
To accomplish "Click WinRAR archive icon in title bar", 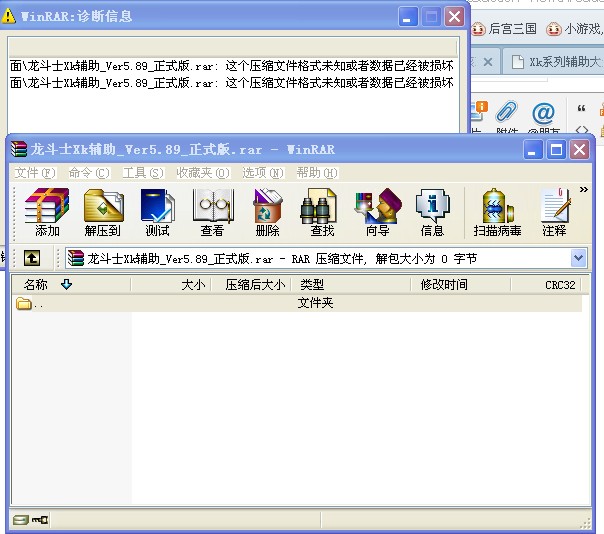I will tap(19, 149).
